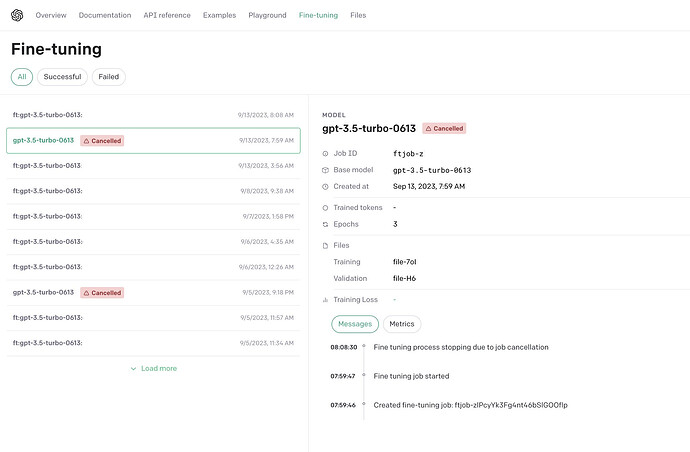The height and width of the screenshot is (452, 690).
Task: Click the OpenAI logo icon
Action: pyautogui.click(x=17, y=15)
